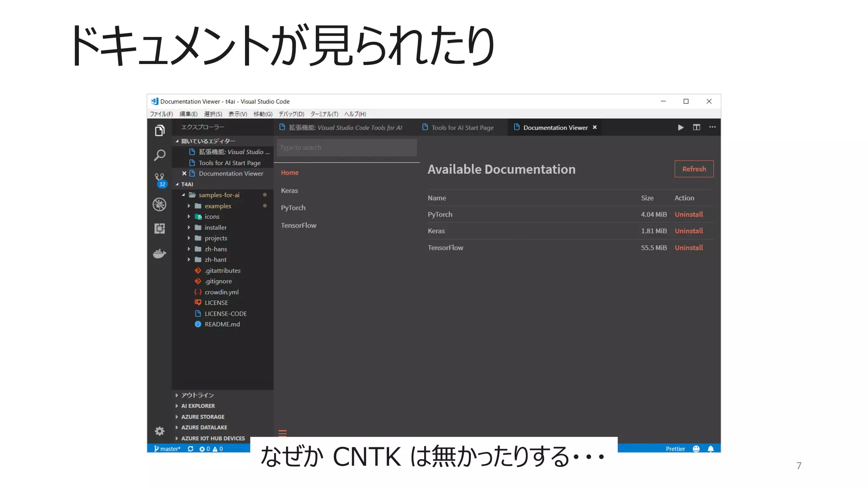Open the README.md file
The width and height of the screenshot is (868, 488).
tap(222, 324)
